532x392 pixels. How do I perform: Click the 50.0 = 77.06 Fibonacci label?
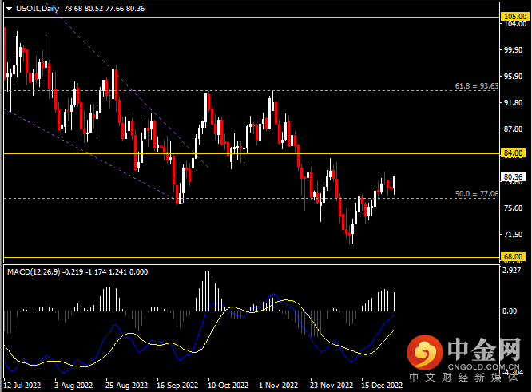pyautogui.click(x=476, y=193)
